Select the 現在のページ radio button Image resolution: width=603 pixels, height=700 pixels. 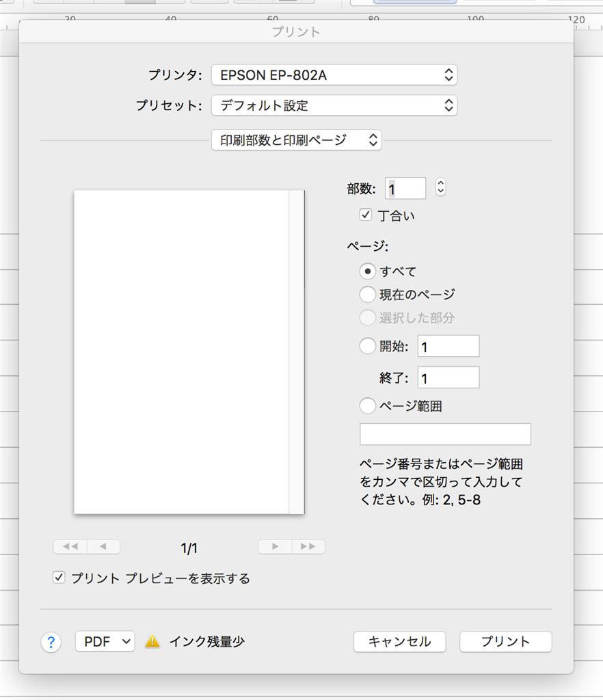pos(367,294)
